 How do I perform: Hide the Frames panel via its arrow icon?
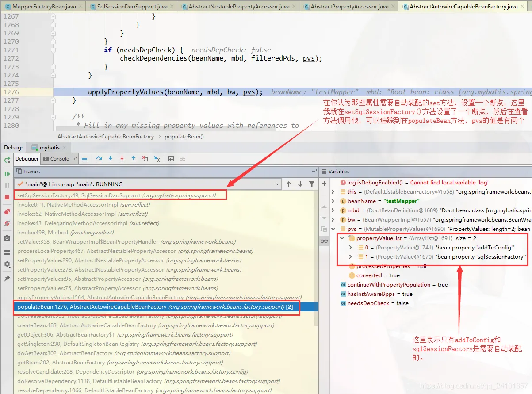(314, 171)
